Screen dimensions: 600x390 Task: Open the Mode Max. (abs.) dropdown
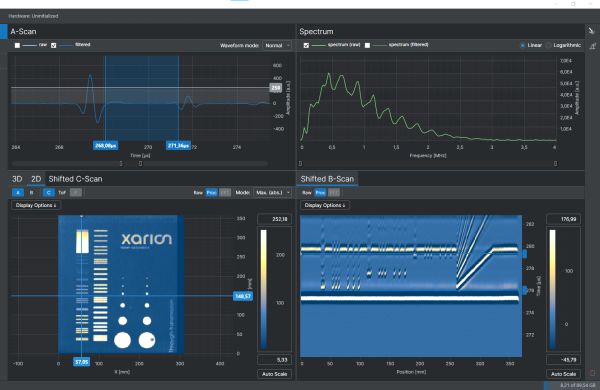pos(272,193)
